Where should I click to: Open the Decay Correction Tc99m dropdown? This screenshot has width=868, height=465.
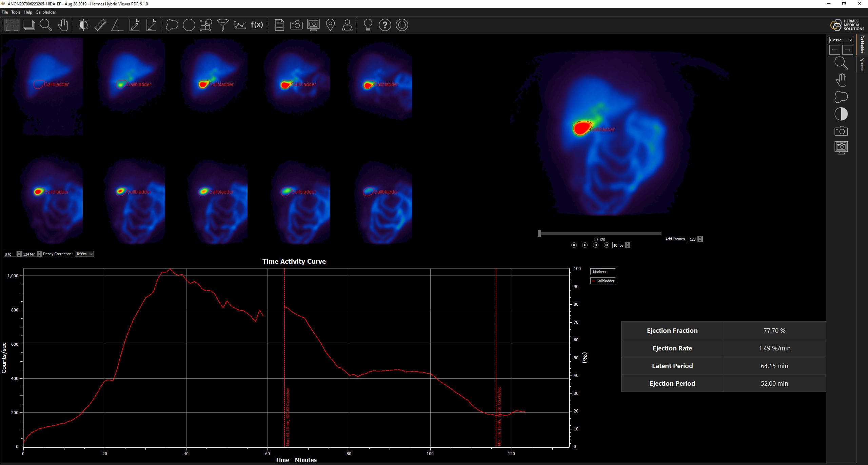pos(84,254)
